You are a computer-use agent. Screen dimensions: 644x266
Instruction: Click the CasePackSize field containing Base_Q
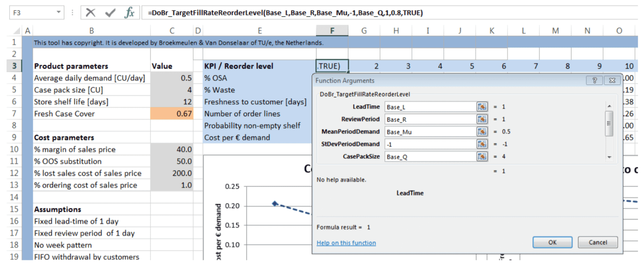pos(431,156)
